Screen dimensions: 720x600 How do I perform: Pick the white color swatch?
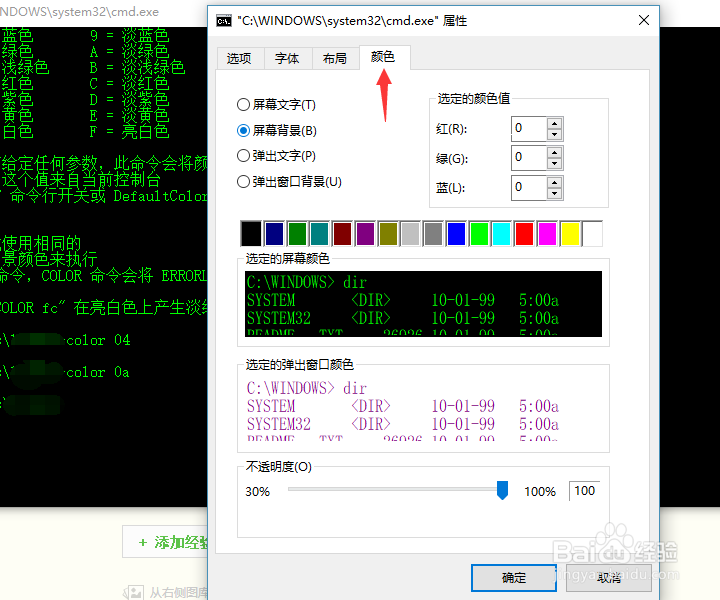pos(593,234)
